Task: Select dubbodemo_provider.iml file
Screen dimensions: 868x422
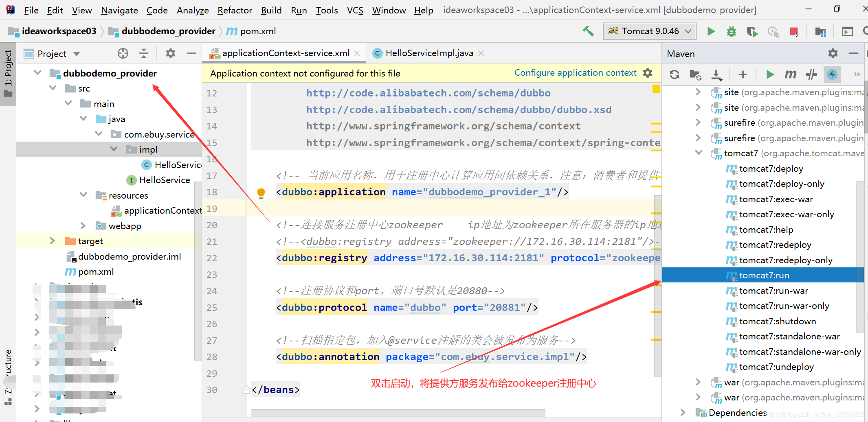Action: point(130,256)
